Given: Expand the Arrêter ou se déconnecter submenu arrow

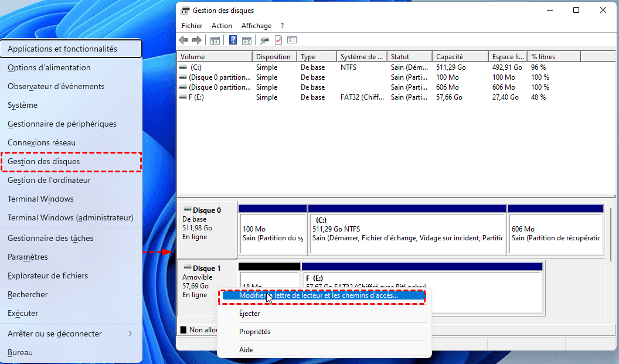Looking at the screenshot, I should pyautogui.click(x=130, y=334).
